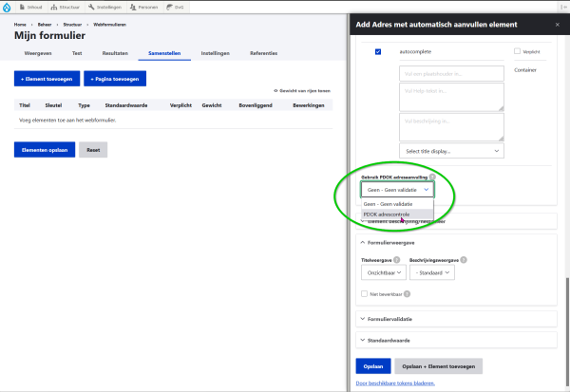Image resolution: width=570 pixels, height=392 pixels.
Task: Tick the Niet bewerkbaar checkbox
Action: pyautogui.click(x=365, y=294)
